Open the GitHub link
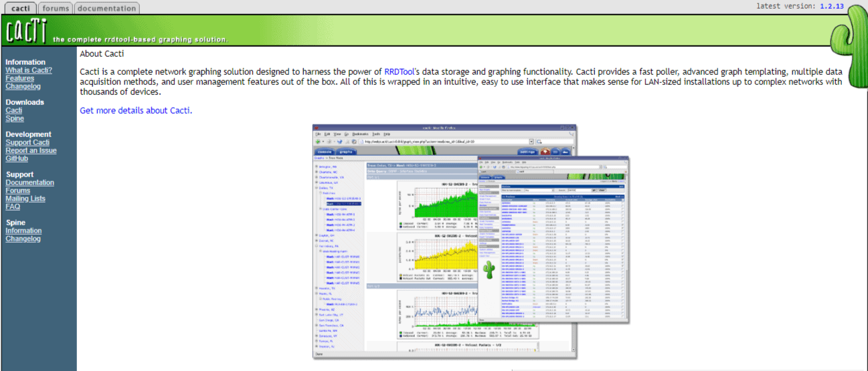Viewport: 868px width, 371px height. (17, 158)
